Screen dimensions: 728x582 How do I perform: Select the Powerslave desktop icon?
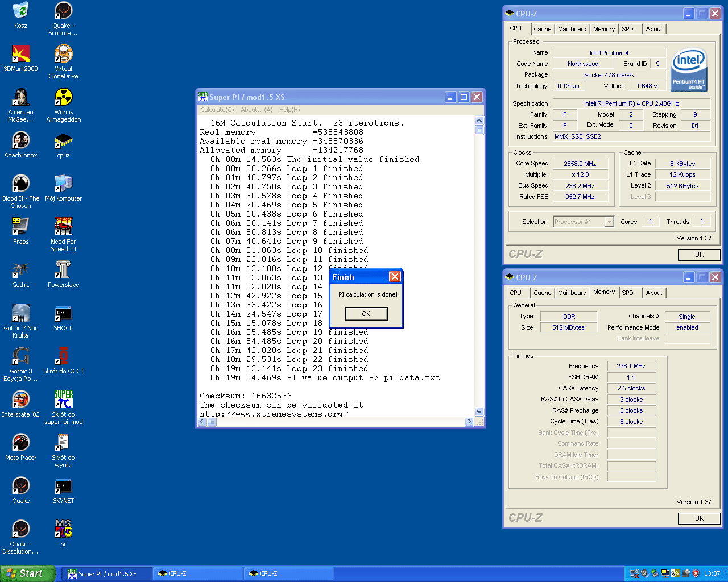63,274
